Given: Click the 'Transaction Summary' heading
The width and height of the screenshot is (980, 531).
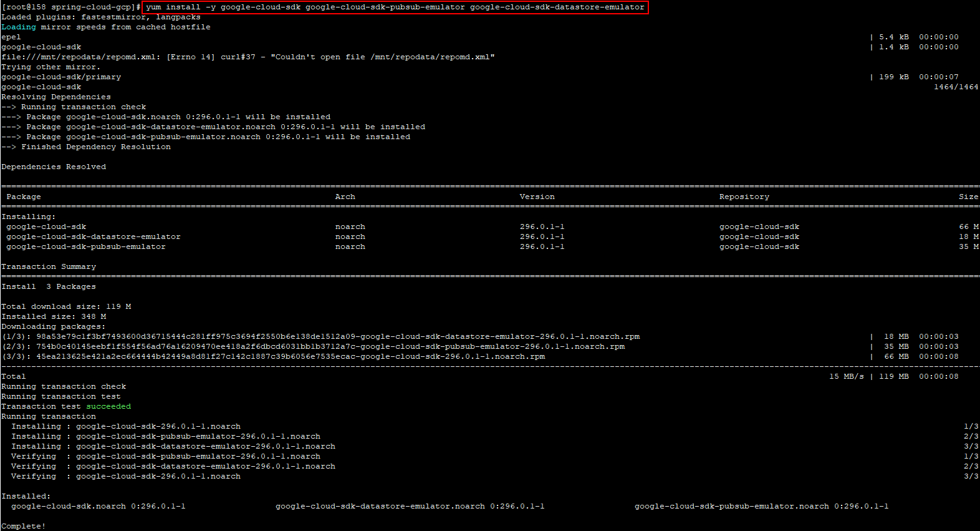Looking at the screenshot, I should point(49,267).
